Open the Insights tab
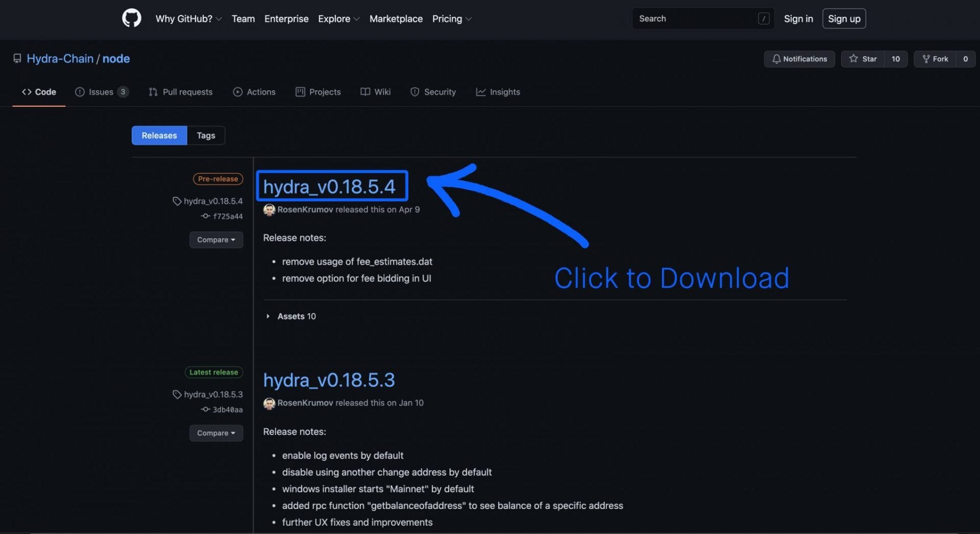Image resolution: width=980 pixels, height=534 pixels. coord(498,92)
